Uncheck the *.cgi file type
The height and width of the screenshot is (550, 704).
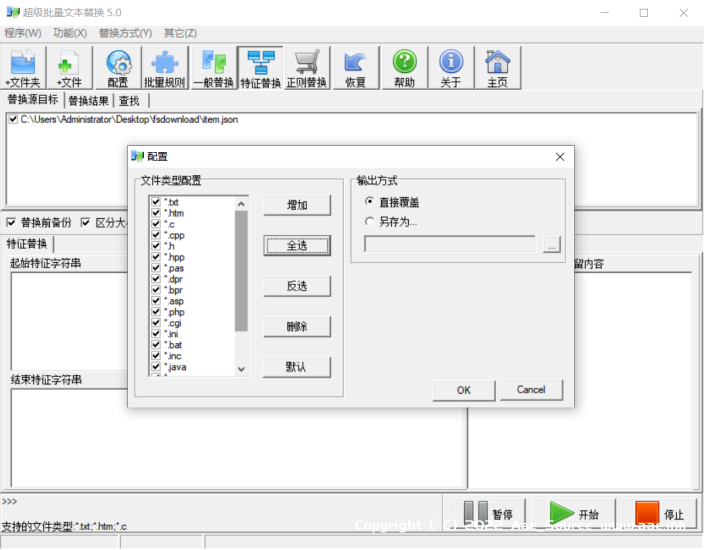(156, 323)
